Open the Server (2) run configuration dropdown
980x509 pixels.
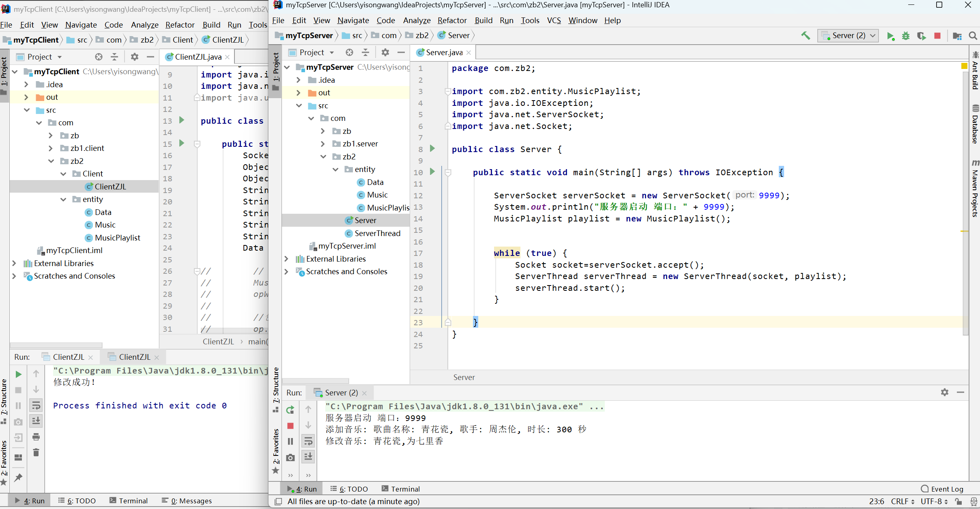[849, 36]
